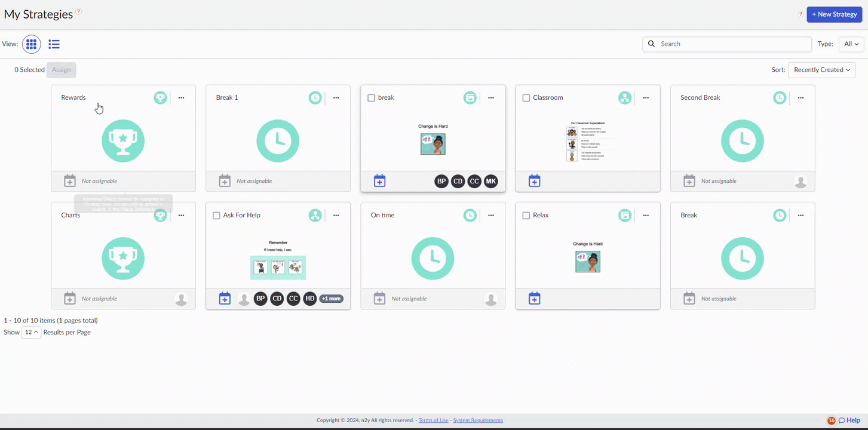This screenshot has height=430, width=868.
Task: Click help icon beside New Strategy button
Action: pos(800,14)
